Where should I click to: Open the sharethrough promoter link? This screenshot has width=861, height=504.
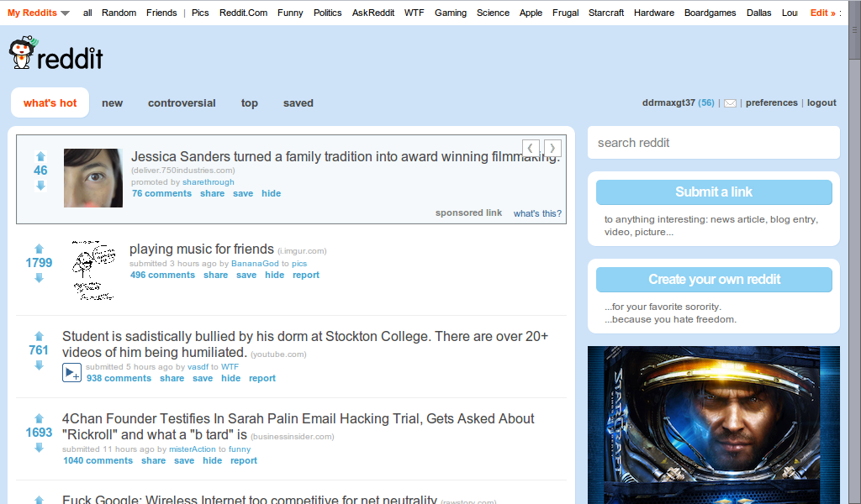tap(209, 181)
